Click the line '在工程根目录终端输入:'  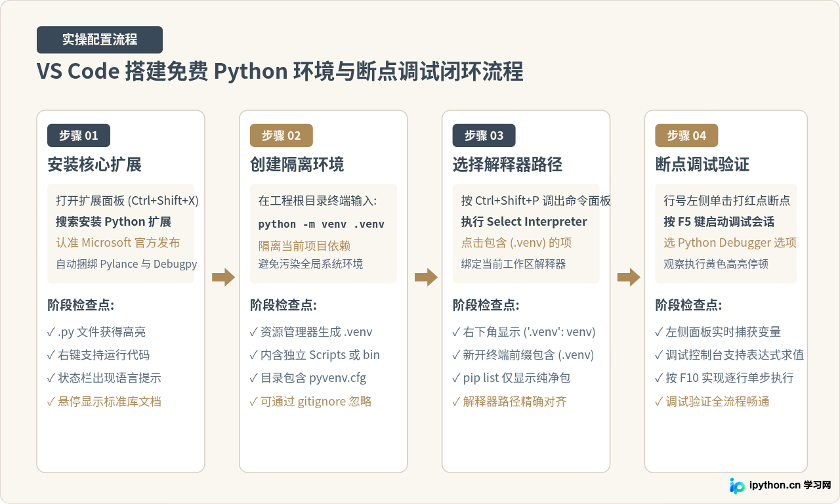click(318, 201)
